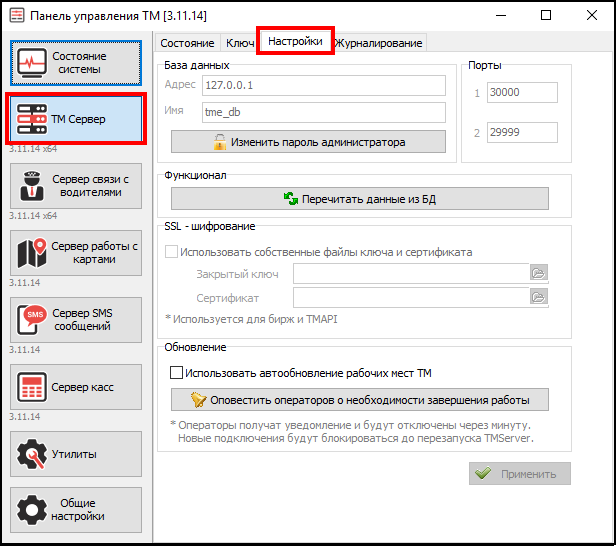Viewport: 616px width, 546px height.
Task: Open Общие настройки gear section
Action: tap(76, 510)
